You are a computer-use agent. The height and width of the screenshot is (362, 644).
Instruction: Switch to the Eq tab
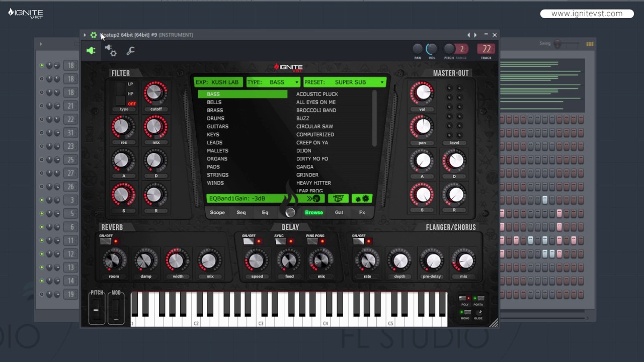coord(265,213)
